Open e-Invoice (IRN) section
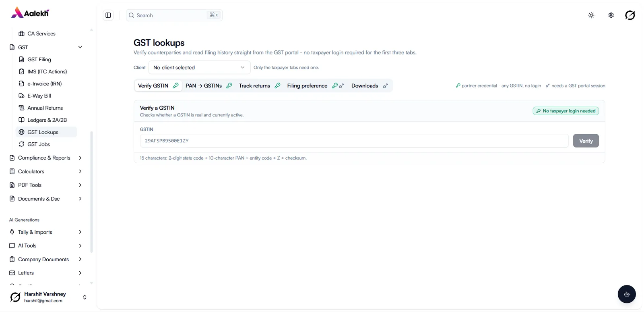This screenshot has width=644, height=312. 46,83
